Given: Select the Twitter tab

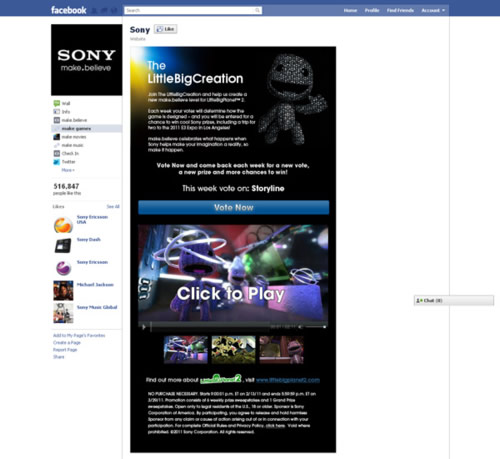Looking at the screenshot, I should coord(87,162).
